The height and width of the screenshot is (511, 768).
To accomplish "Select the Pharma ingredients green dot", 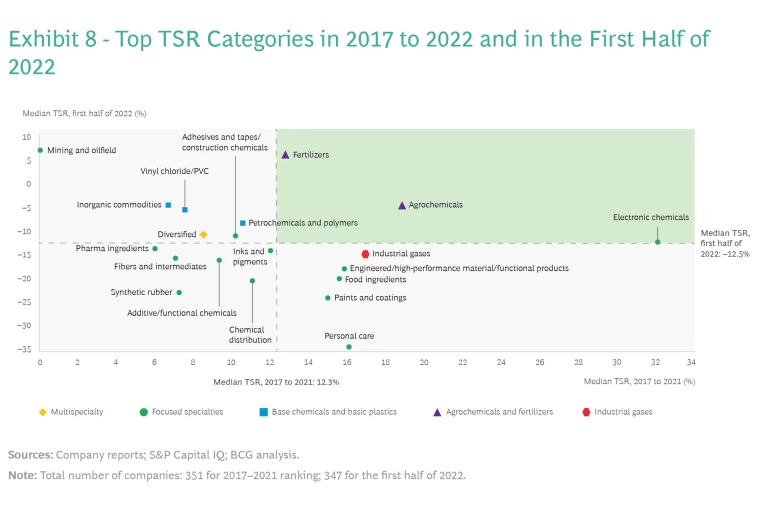I will [x=155, y=249].
